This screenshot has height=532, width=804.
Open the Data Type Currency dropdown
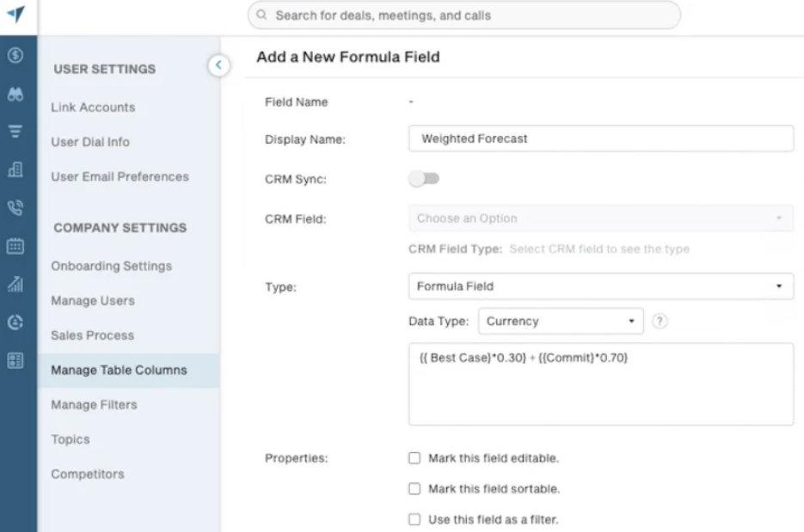561,321
